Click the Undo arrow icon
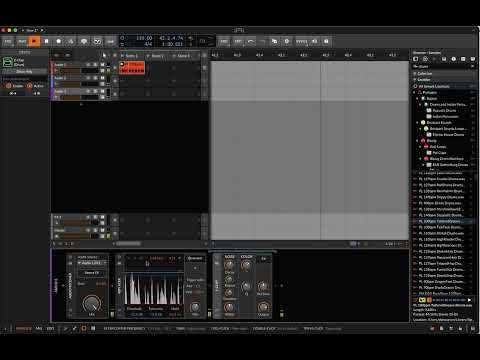 [x=251, y=41]
